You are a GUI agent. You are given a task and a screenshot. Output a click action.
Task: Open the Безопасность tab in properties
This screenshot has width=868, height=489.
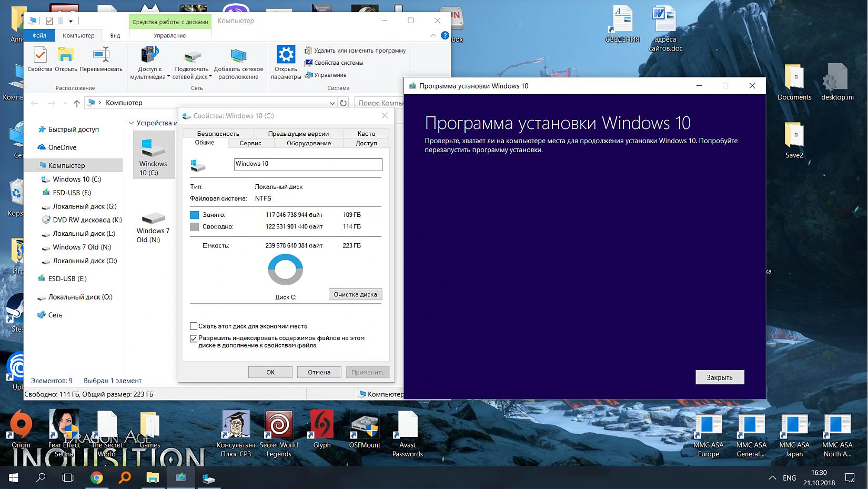[218, 134]
